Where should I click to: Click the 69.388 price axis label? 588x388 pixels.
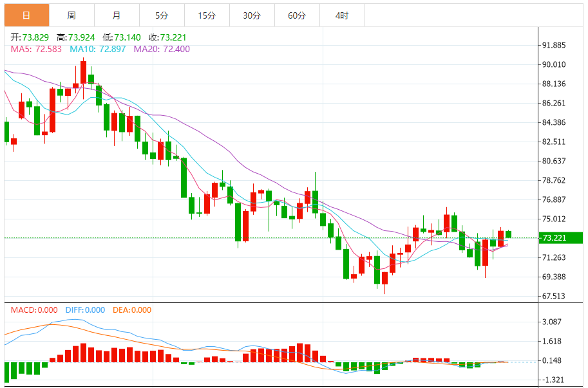(554, 277)
